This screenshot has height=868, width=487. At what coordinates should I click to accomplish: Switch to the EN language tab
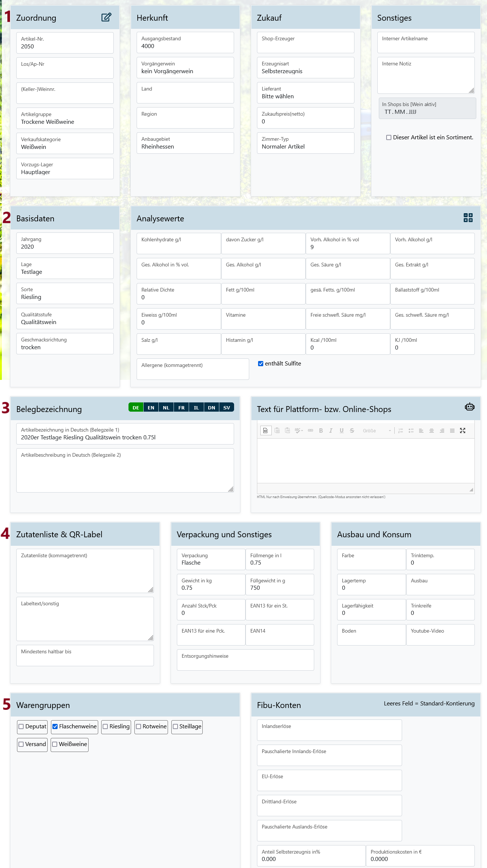tap(151, 408)
